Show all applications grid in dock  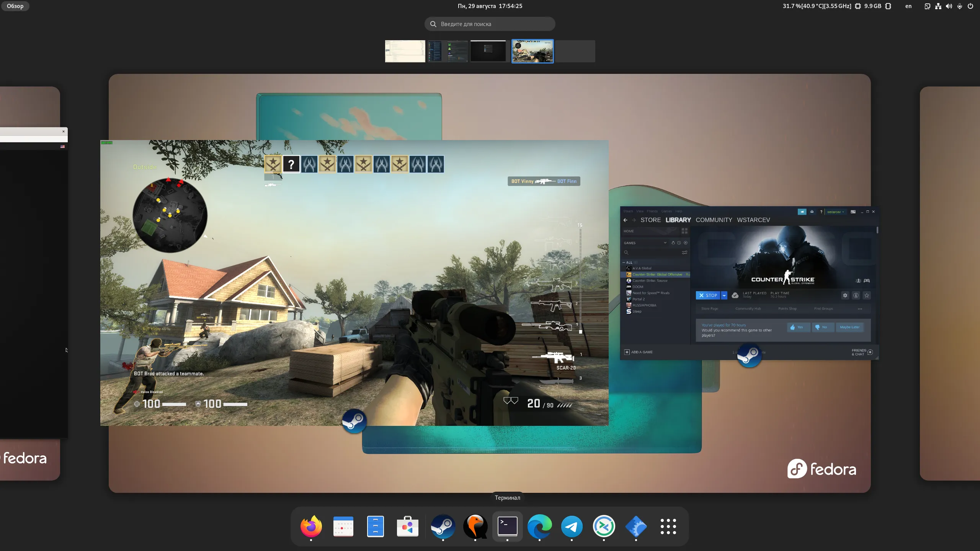pyautogui.click(x=668, y=526)
